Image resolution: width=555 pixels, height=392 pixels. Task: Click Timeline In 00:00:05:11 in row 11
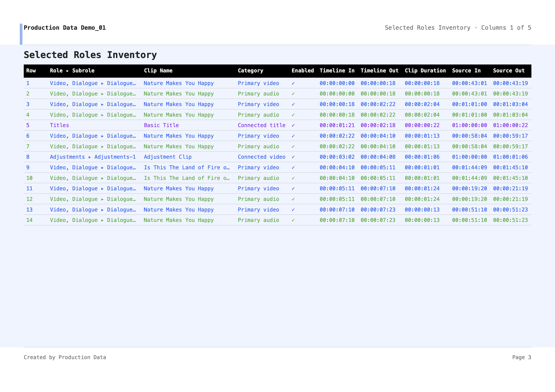pos(337,189)
